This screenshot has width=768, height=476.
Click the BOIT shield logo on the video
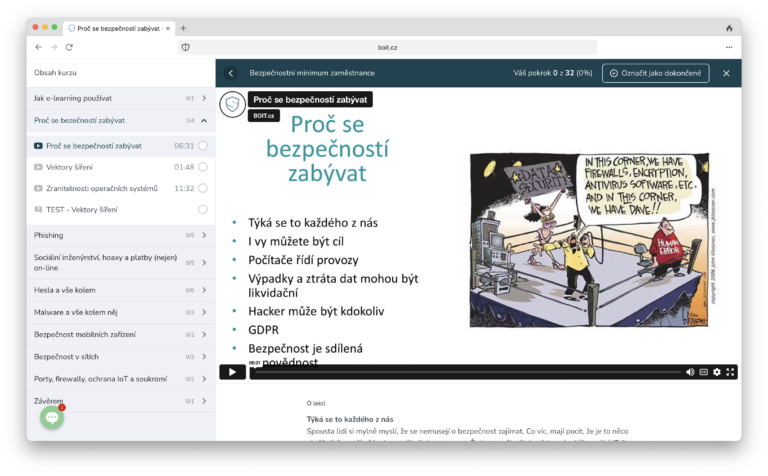(232, 104)
